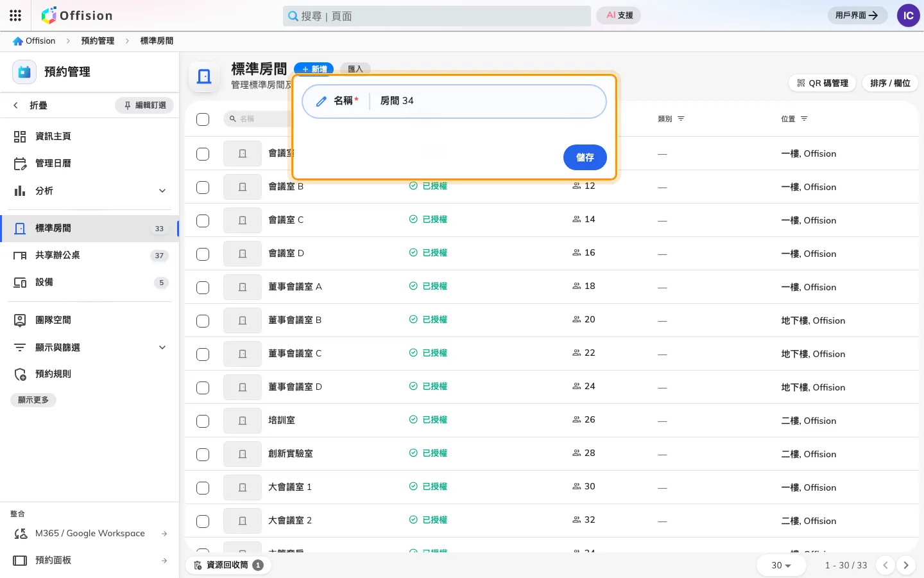This screenshot has height=578, width=924.
Task: Open 管理日曆 in the sidebar
Action: tap(89, 163)
